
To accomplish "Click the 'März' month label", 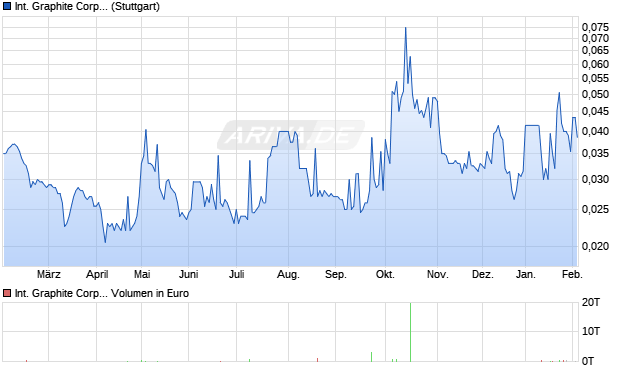I will point(49,274).
